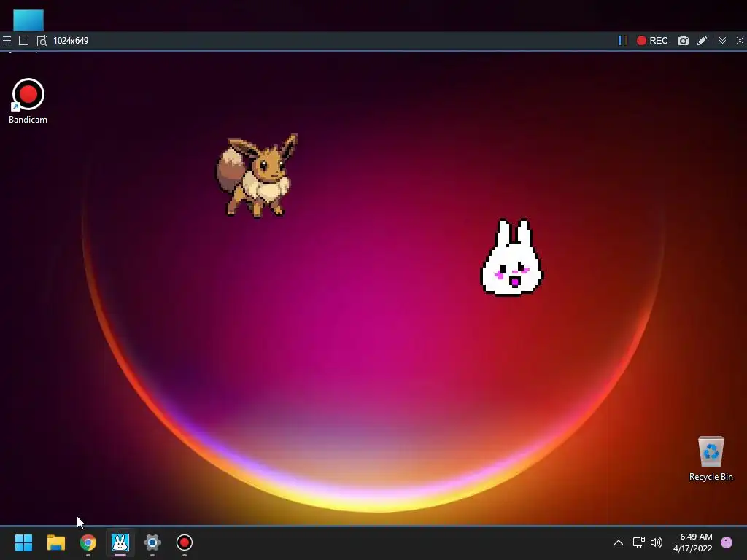Open the Windows Start menu

coord(23,542)
